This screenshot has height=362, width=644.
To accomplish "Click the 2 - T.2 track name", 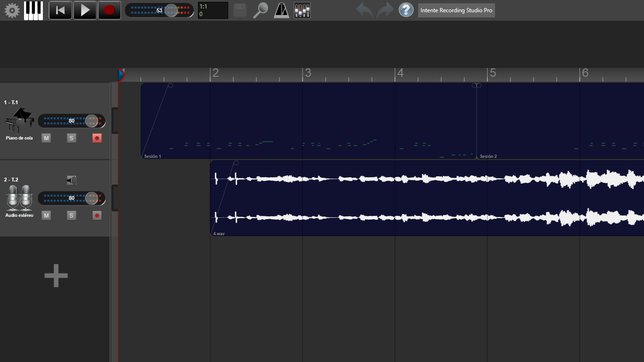I will pyautogui.click(x=11, y=180).
